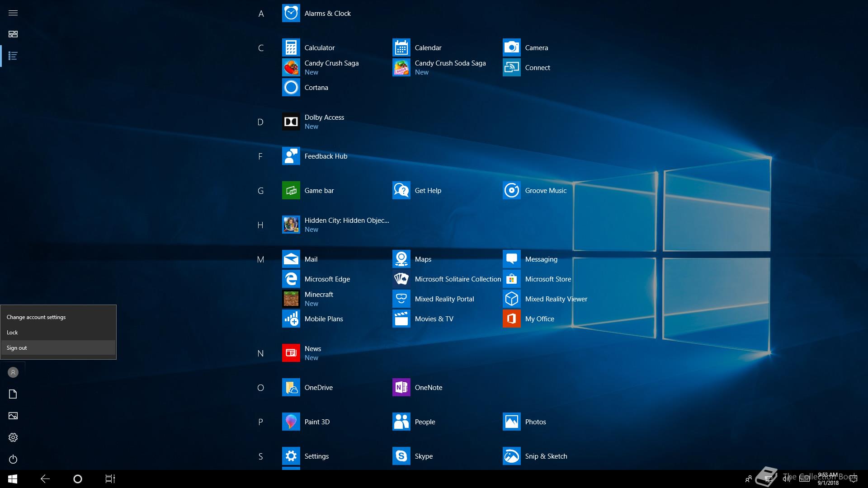The height and width of the screenshot is (488, 868).
Task: Launch Minecraft from the list
Action: point(291,299)
